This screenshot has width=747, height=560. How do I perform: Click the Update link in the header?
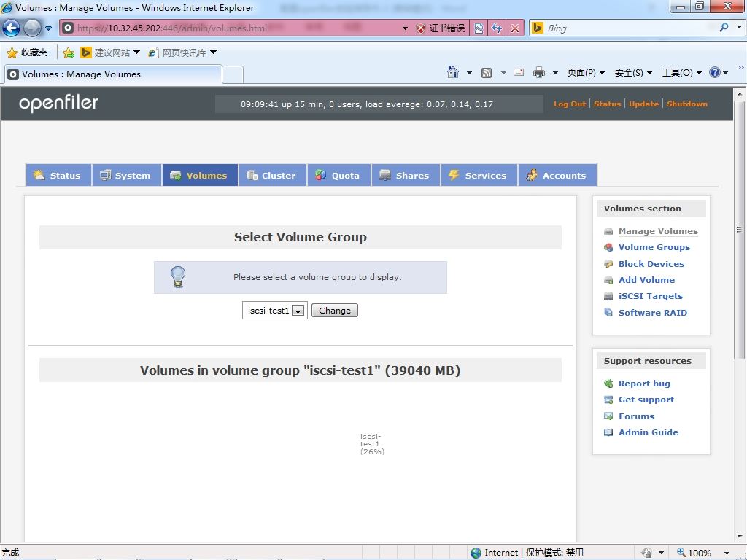[x=643, y=104]
